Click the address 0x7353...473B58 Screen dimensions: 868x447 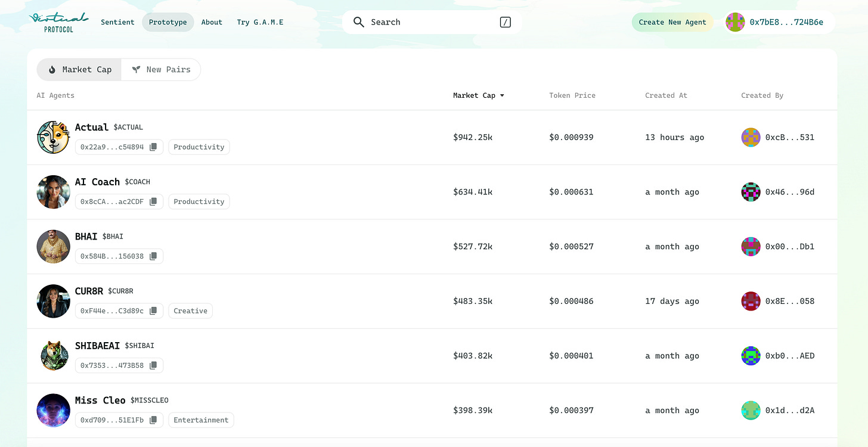[x=112, y=365]
